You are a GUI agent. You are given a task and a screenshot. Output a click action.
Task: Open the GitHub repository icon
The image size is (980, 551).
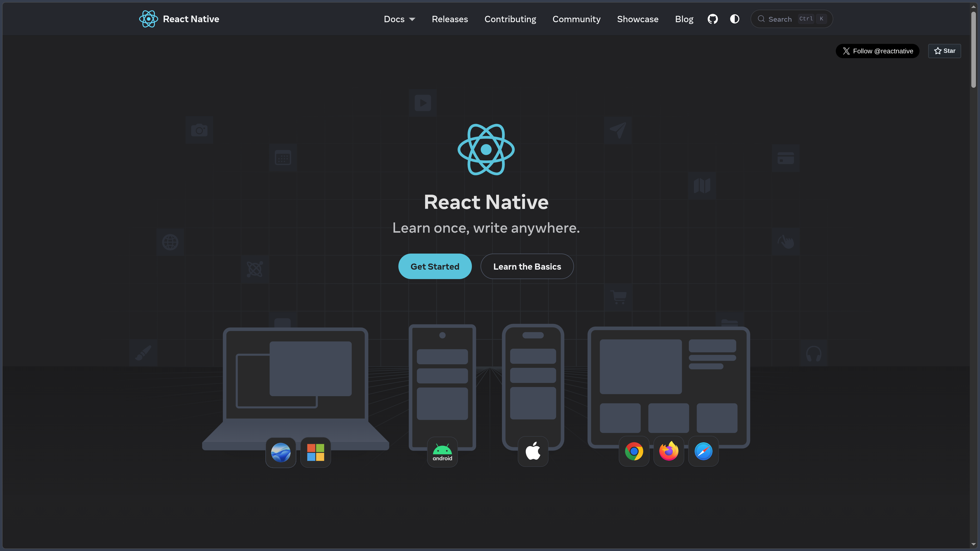pyautogui.click(x=713, y=19)
